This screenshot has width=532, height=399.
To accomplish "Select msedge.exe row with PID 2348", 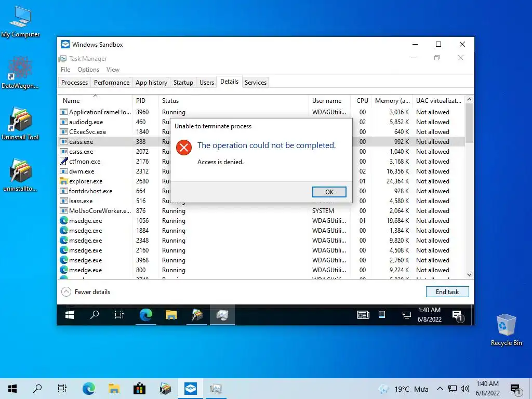I will click(x=261, y=240).
